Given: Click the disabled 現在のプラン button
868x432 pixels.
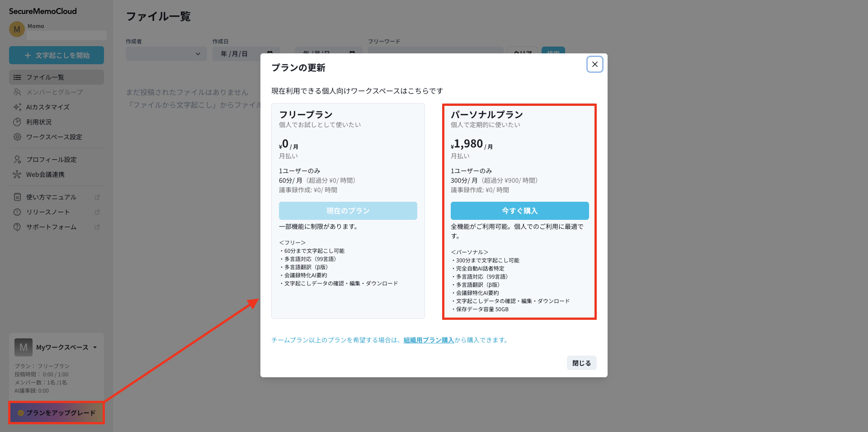Looking at the screenshot, I should (348, 211).
